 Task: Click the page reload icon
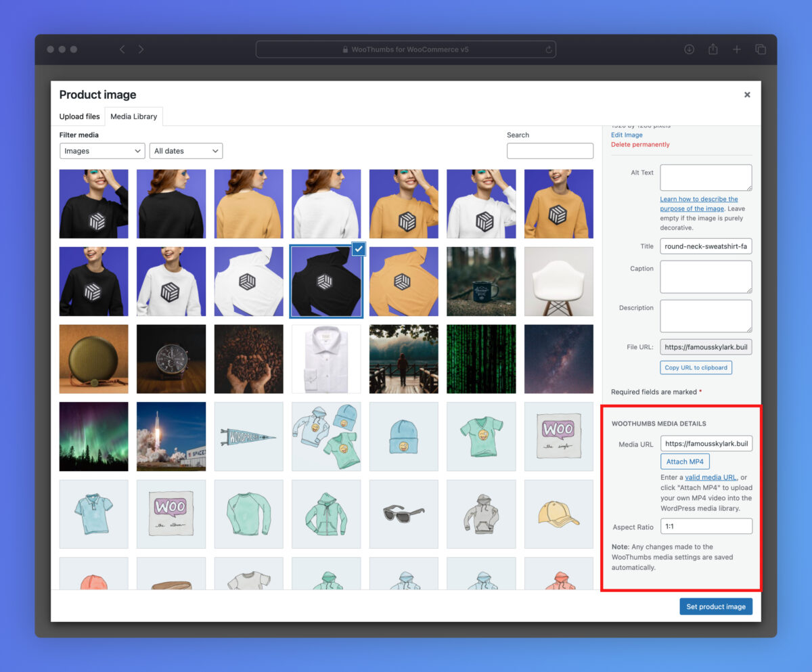(548, 49)
